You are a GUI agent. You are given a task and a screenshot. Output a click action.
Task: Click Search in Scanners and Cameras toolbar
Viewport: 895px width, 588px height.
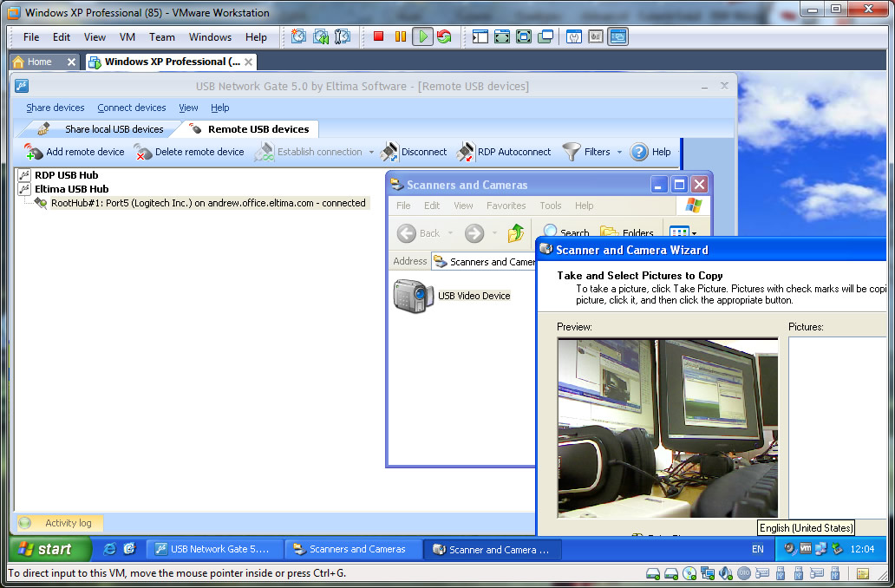coord(565,233)
